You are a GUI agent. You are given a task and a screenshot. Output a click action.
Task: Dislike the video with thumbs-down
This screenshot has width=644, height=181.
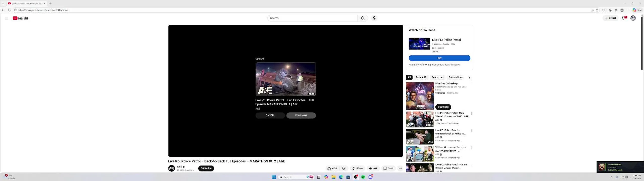point(344,168)
